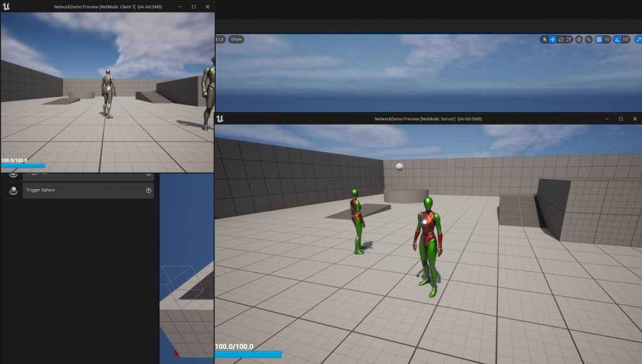This screenshot has width=642, height=364.
Task: Close the Server preview window
Action: 634,119
